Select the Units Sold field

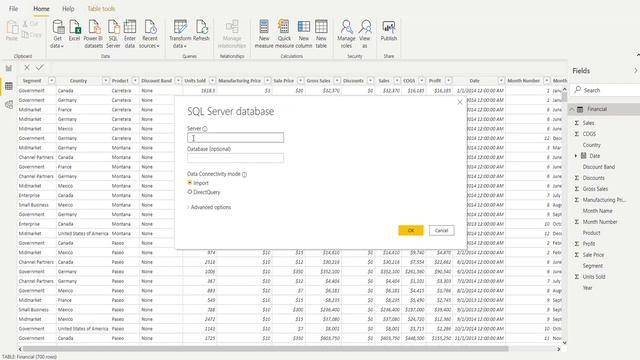[594, 277]
